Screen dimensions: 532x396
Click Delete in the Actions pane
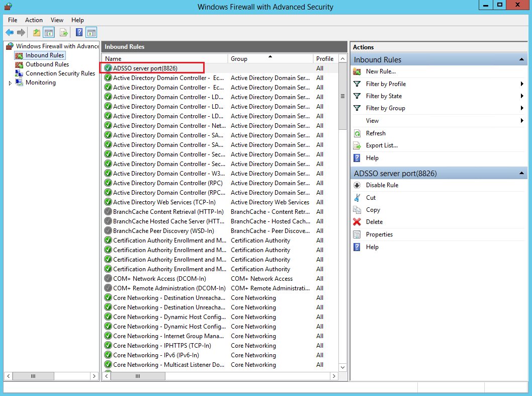(x=374, y=222)
